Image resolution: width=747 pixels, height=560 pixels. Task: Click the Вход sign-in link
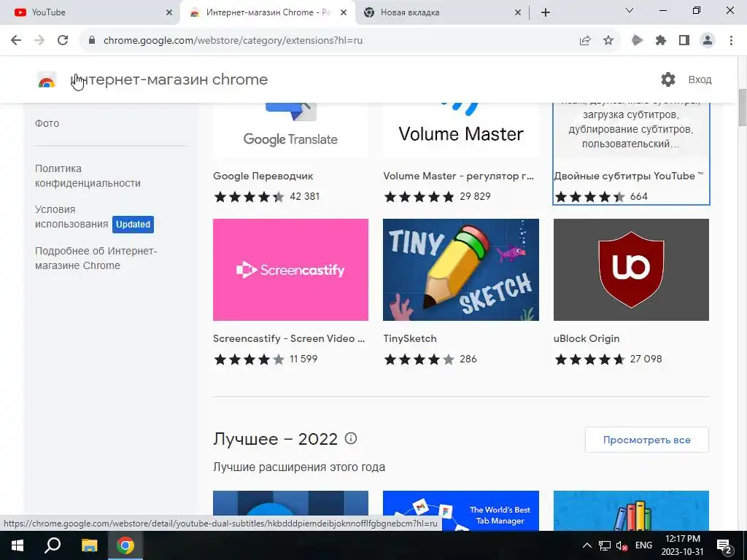point(700,79)
